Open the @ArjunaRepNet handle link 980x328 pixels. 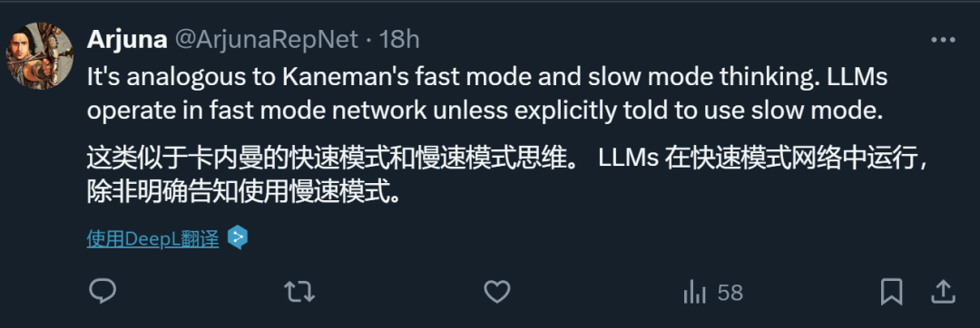[266, 39]
